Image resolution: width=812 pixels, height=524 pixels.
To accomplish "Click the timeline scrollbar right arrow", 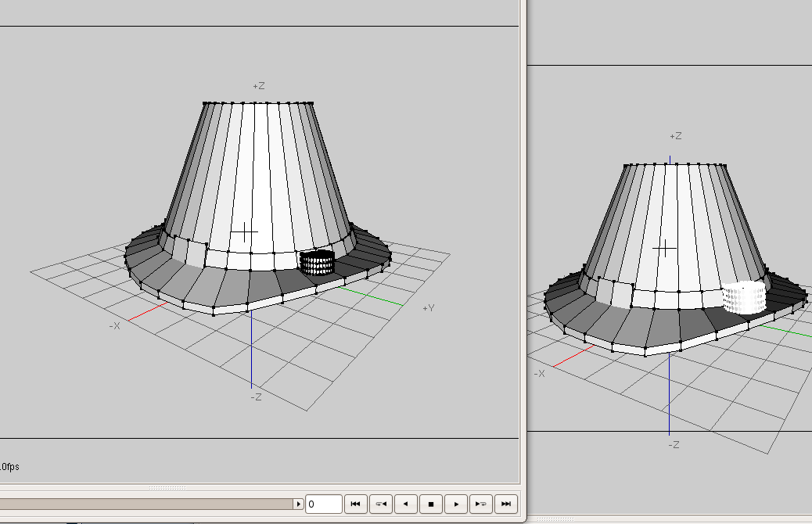I will (298, 504).
